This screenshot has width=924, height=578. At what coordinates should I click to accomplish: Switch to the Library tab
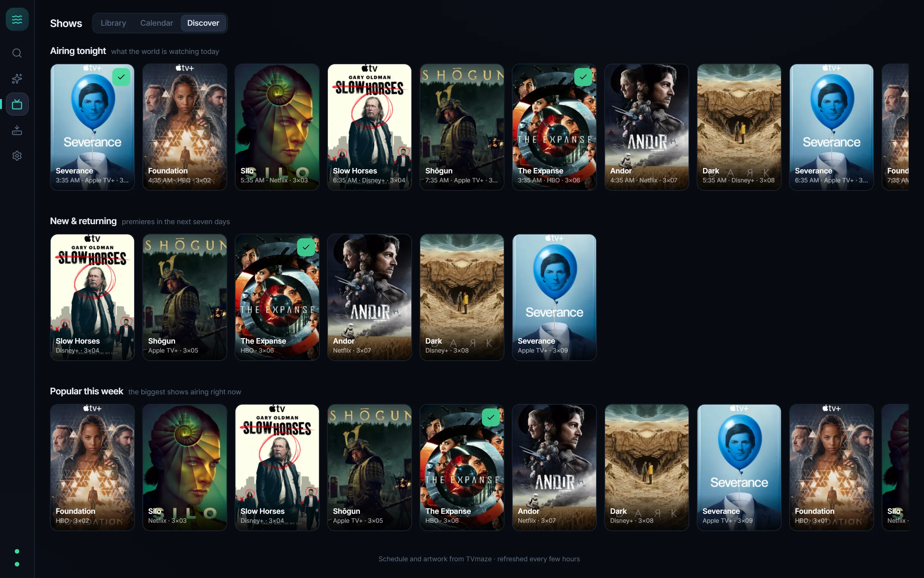[x=113, y=23]
